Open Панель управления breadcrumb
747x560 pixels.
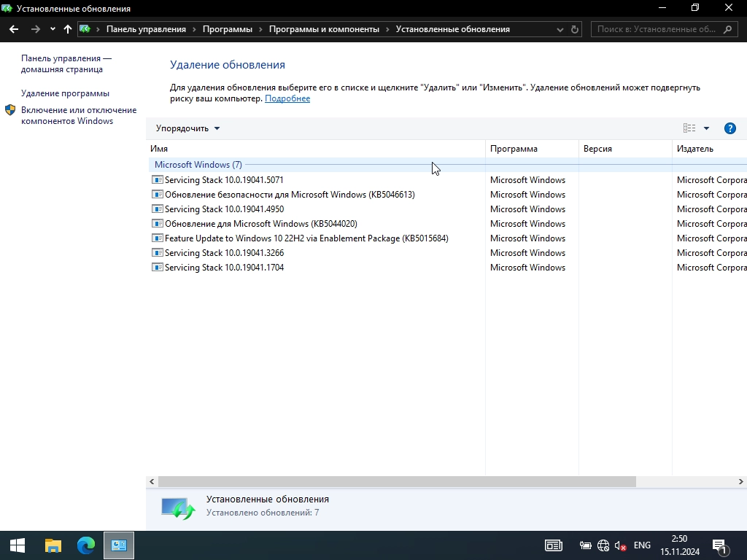[x=146, y=29]
